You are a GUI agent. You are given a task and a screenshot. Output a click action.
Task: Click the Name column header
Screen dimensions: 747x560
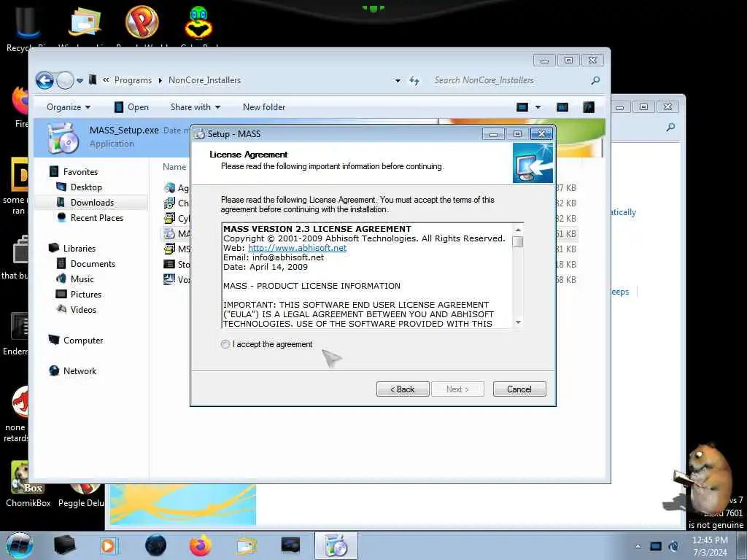pos(174,167)
